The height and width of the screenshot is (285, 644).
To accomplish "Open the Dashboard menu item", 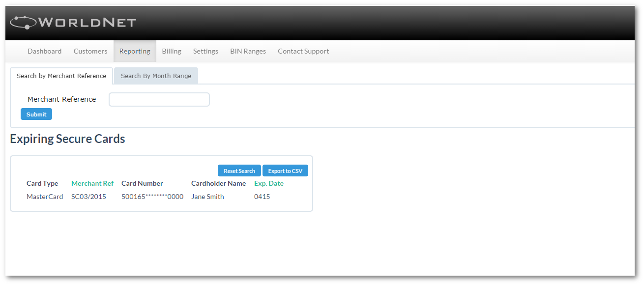I will tap(44, 51).
